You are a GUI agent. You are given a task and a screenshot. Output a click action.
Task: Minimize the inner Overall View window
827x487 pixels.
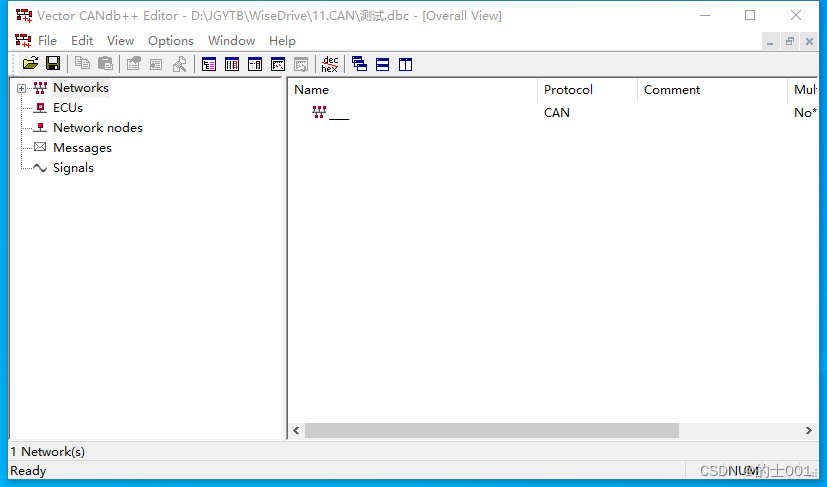tap(770, 41)
